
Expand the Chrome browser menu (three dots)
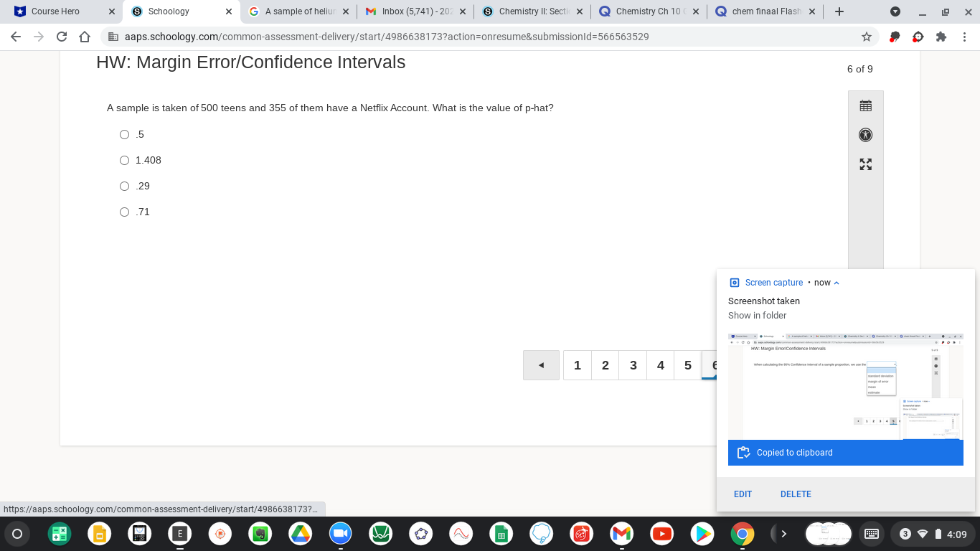(x=963, y=35)
